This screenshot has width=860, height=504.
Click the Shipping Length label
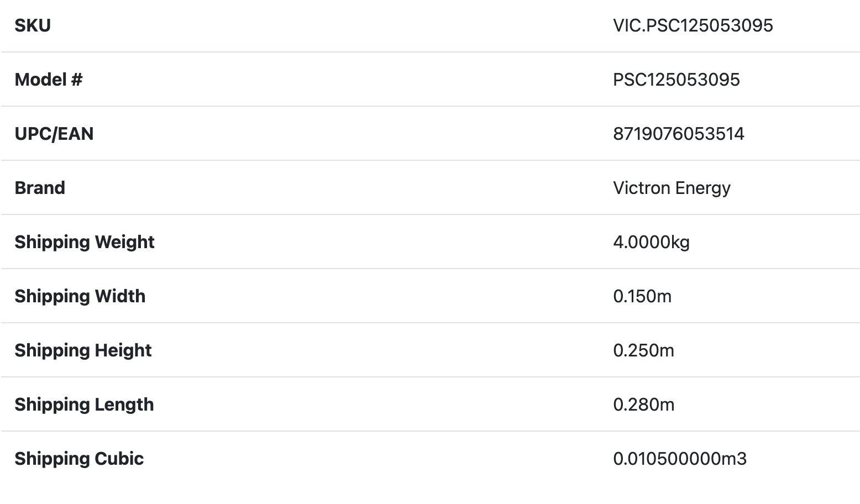pos(84,405)
